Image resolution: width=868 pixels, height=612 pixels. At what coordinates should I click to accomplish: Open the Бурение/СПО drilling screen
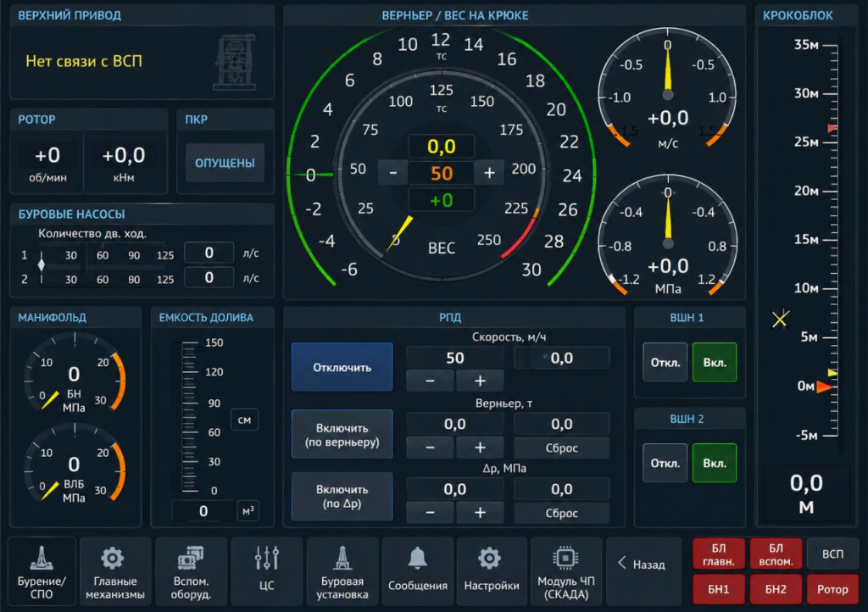[x=42, y=571]
